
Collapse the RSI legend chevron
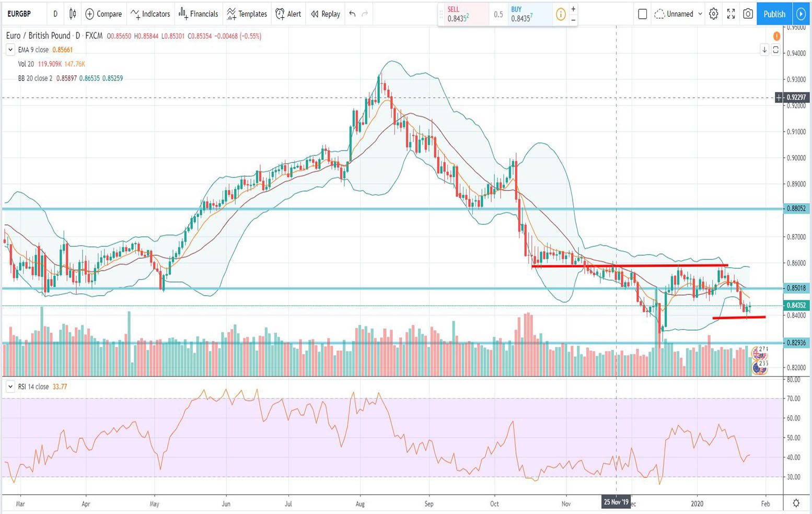click(10, 387)
